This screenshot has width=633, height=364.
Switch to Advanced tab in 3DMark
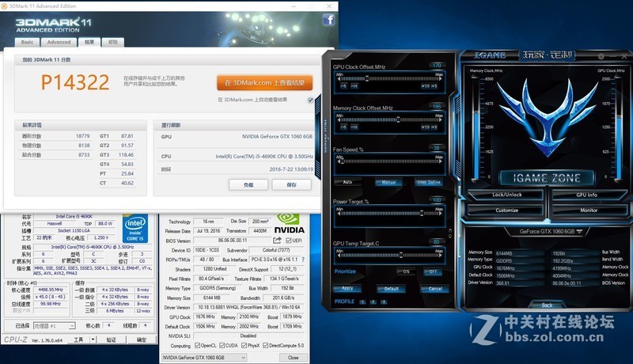(x=59, y=42)
